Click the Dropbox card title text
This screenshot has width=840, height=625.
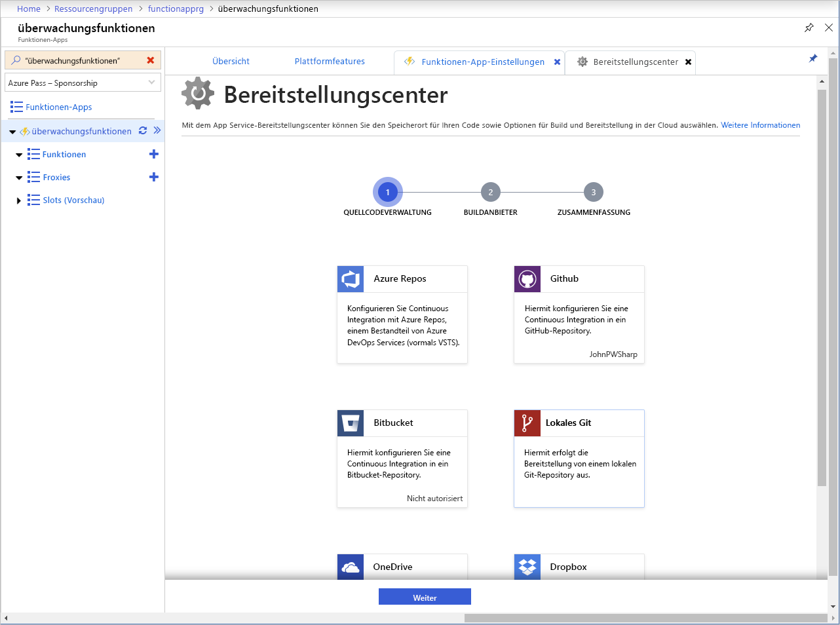[568, 567]
